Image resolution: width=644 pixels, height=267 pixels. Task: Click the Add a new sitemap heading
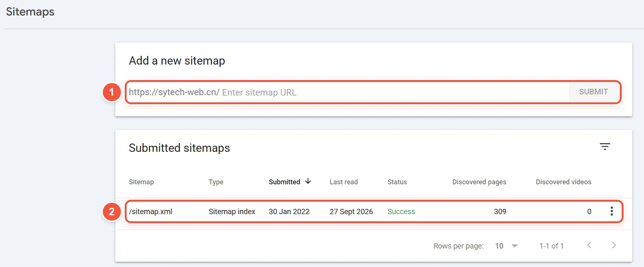click(x=177, y=61)
